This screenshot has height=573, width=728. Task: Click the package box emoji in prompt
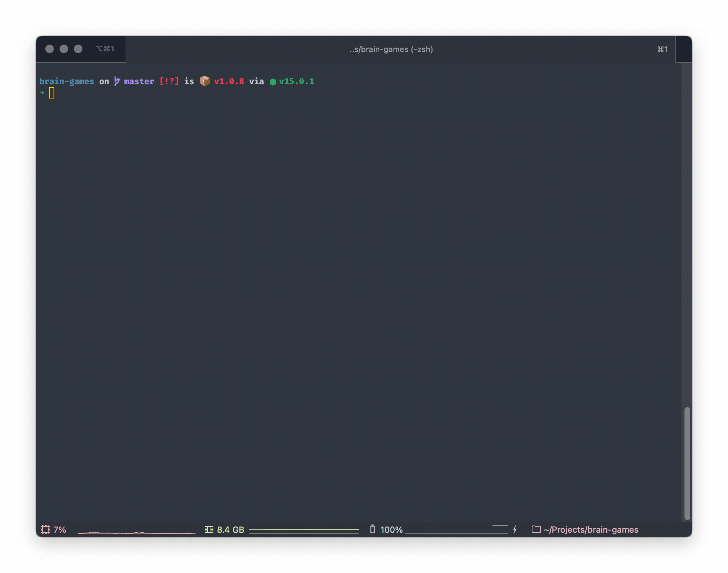coord(205,81)
